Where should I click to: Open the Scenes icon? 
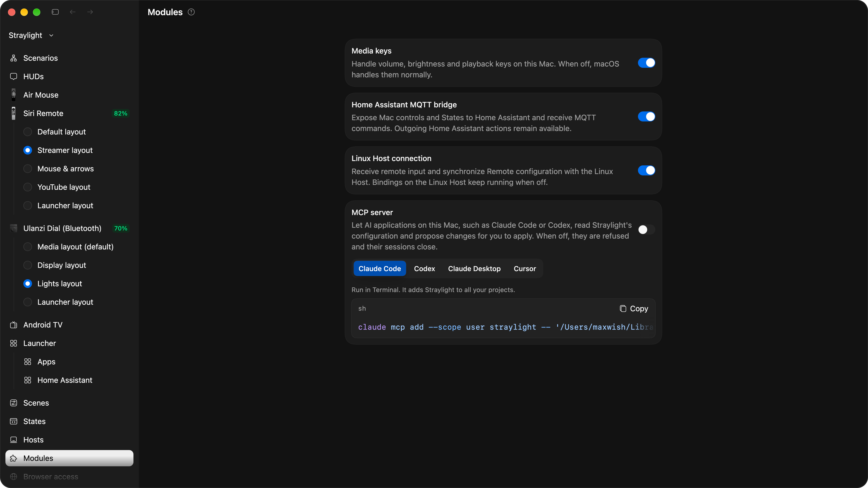click(x=14, y=403)
